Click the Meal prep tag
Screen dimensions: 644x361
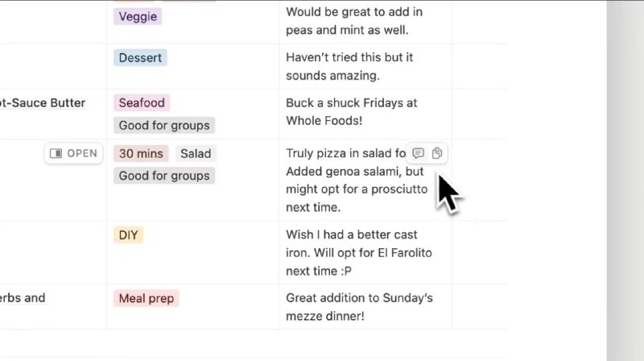147,298
